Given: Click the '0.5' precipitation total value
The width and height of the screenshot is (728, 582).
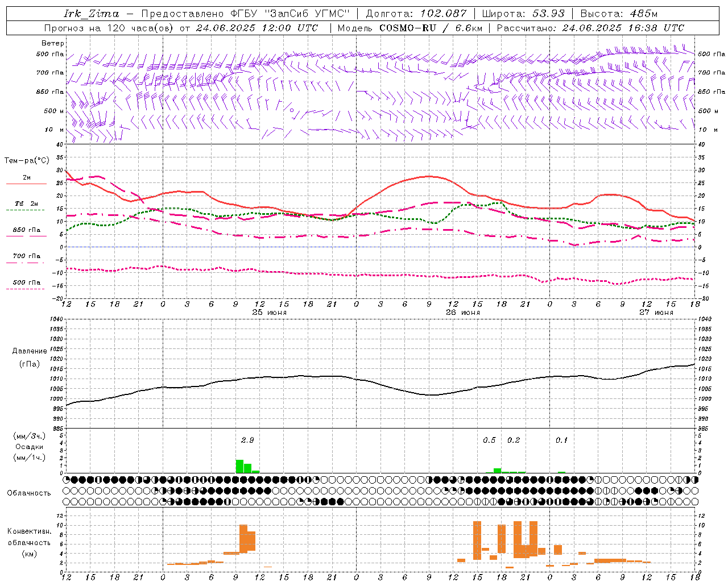Looking at the screenshot, I should (489, 440).
